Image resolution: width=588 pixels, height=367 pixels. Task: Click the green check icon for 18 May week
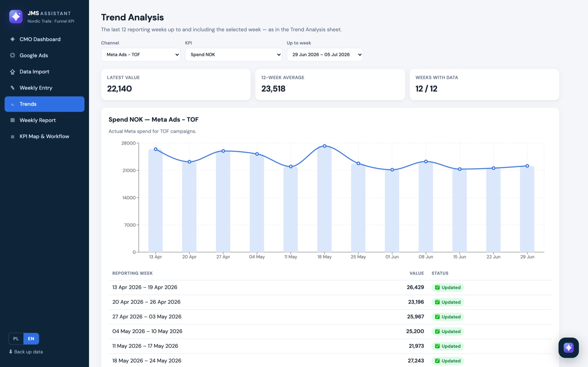pos(437,361)
